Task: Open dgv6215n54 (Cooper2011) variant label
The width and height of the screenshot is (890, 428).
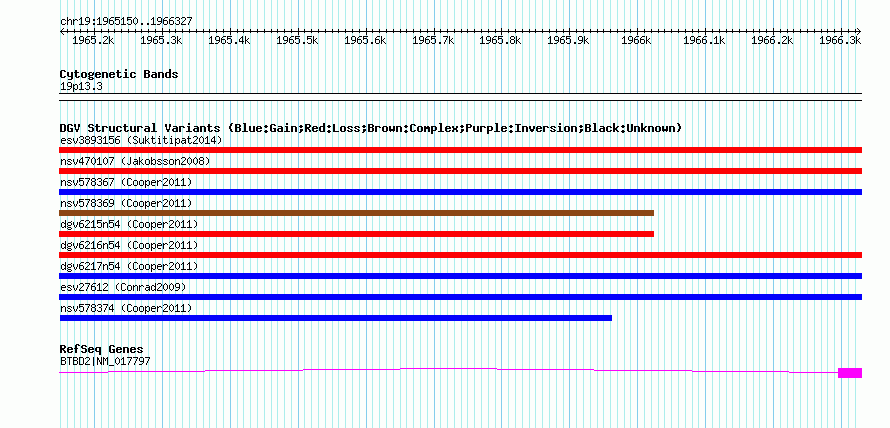Action: (129, 224)
